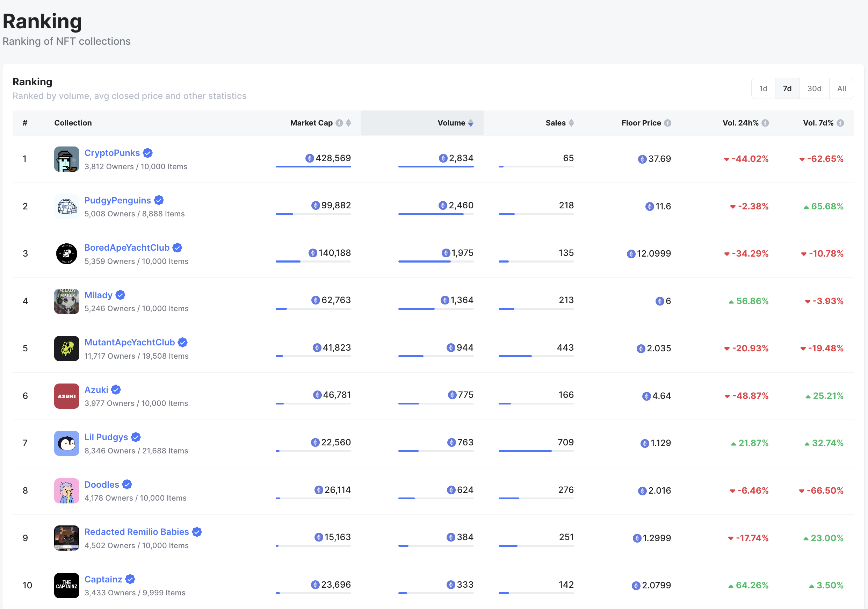Switch to the All time range
Viewport: 868px width, 609px height.
click(x=841, y=88)
